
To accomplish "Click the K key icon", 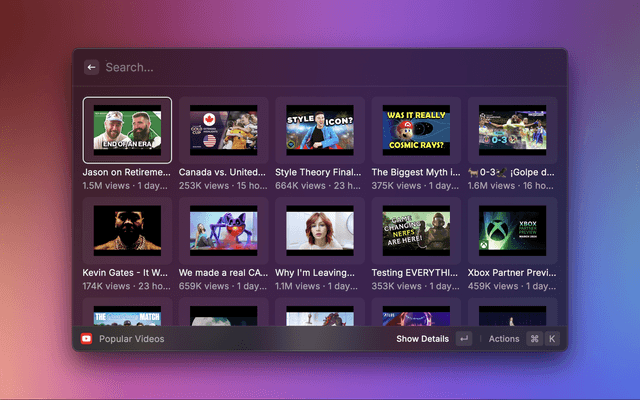I will (551, 339).
